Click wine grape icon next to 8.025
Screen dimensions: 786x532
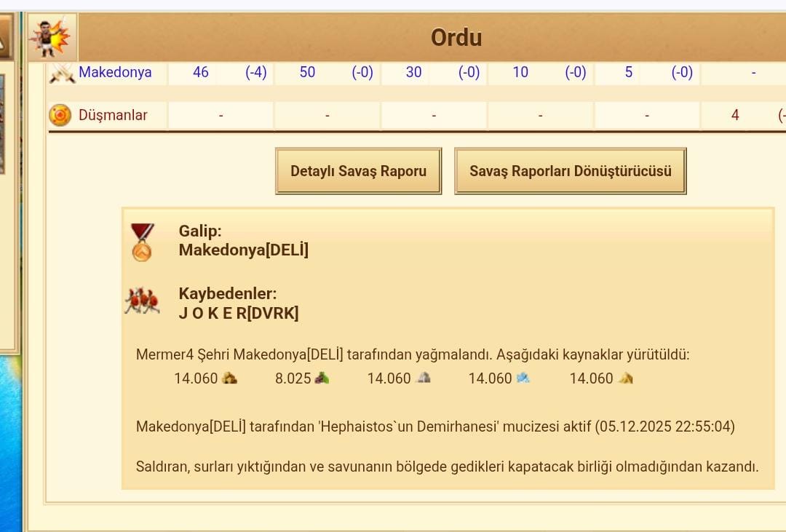322,378
